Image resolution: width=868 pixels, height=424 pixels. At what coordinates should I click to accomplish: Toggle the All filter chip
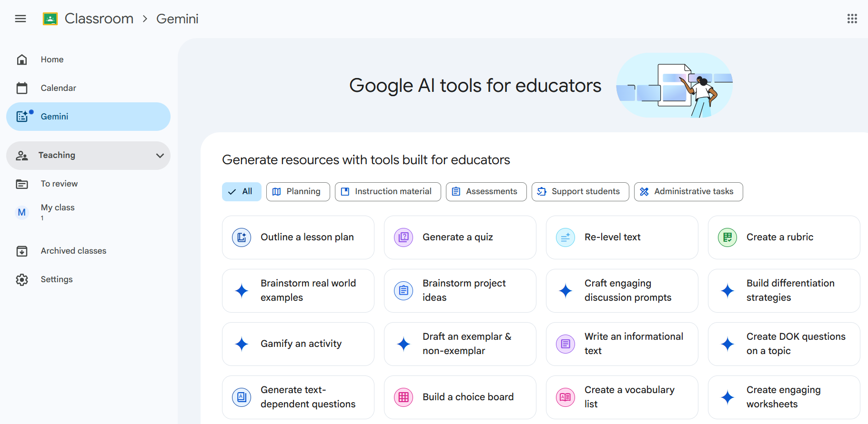(242, 191)
